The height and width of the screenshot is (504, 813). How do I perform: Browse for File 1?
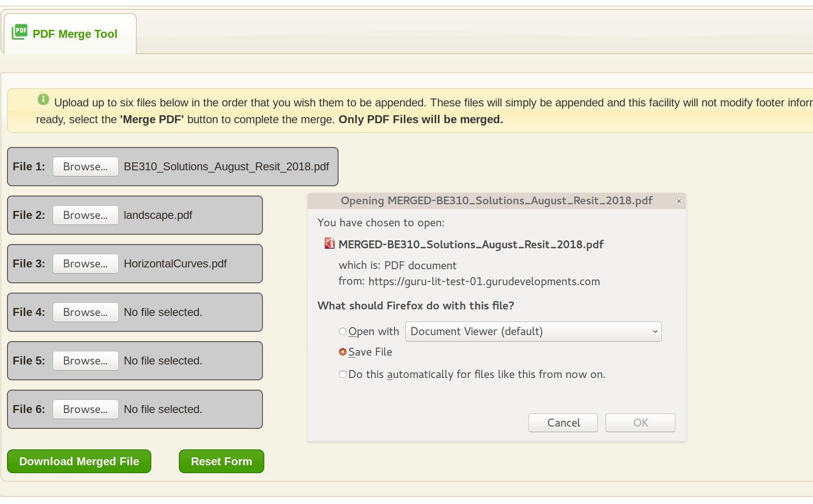pos(85,167)
